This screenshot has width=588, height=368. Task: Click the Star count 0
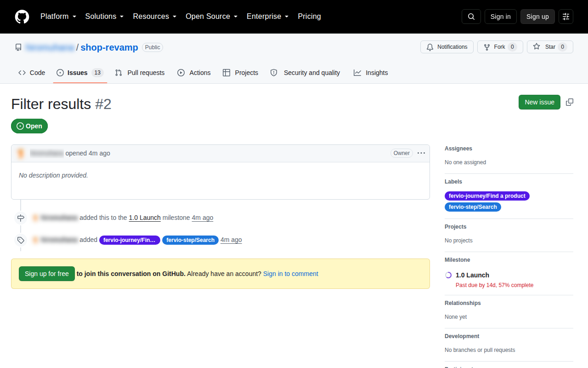click(x=563, y=47)
